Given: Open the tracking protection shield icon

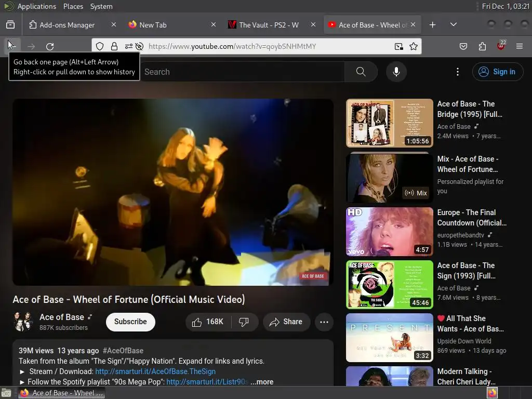Looking at the screenshot, I should pos(99,46).
